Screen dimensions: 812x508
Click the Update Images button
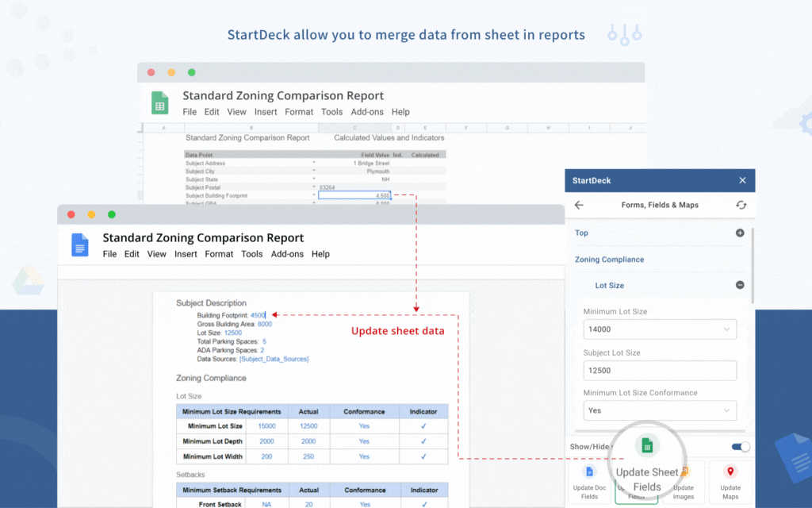point(683,483)
